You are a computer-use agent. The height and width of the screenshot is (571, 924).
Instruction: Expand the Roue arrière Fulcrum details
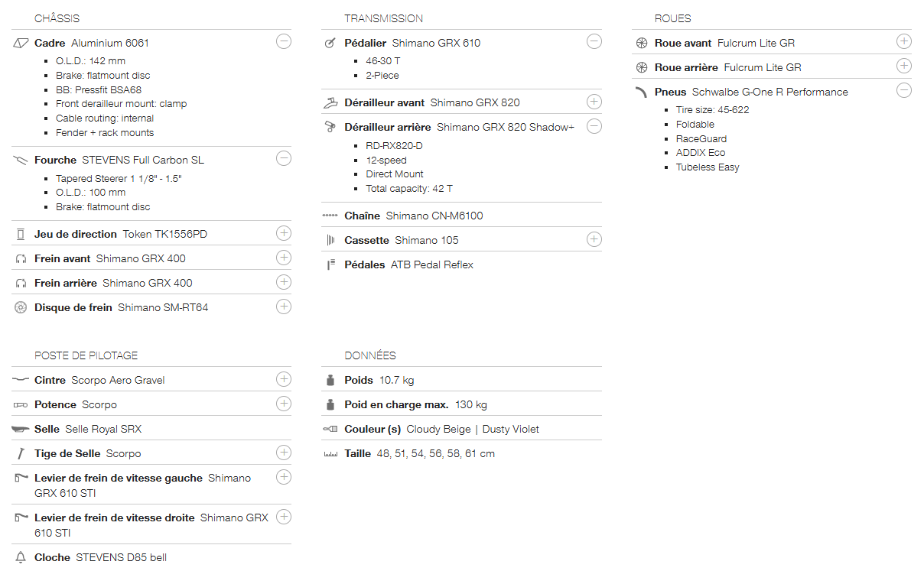pyautogui.click(x=903, y=66)
